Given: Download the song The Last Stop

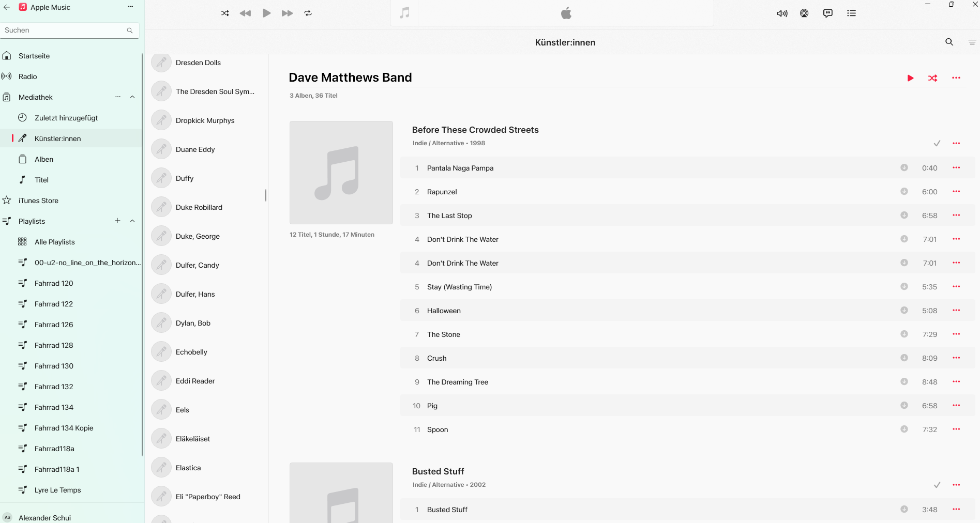Looking at the screenshot, I should coord(904,215).
